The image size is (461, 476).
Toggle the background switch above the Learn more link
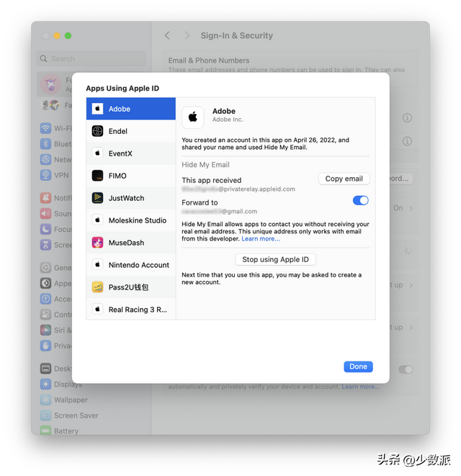tap(406, 369)
